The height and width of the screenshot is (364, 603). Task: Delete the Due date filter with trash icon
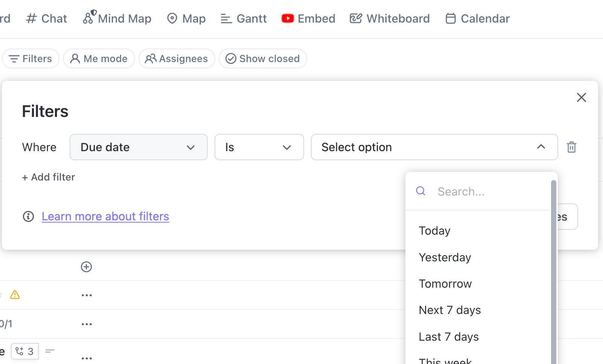click(571, 147)
